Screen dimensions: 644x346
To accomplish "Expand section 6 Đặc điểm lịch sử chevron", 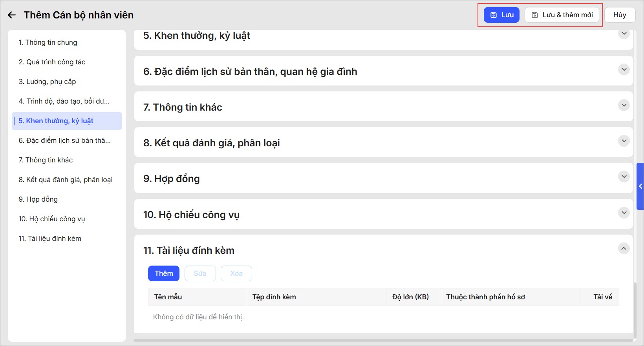I will pyautogui.click(x=624, y=69).
